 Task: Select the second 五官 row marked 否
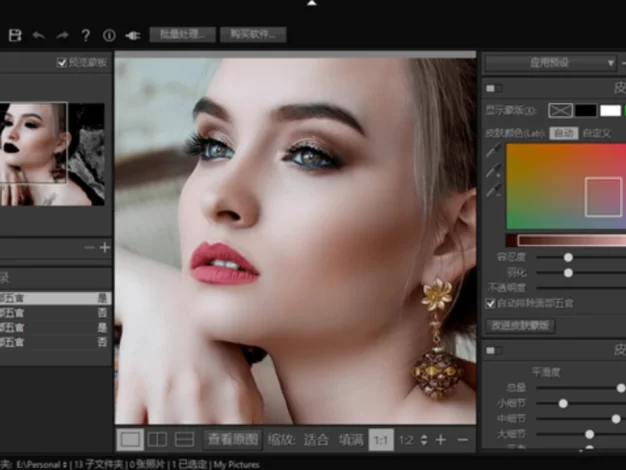pyautogui.click(x=55, y=313)
